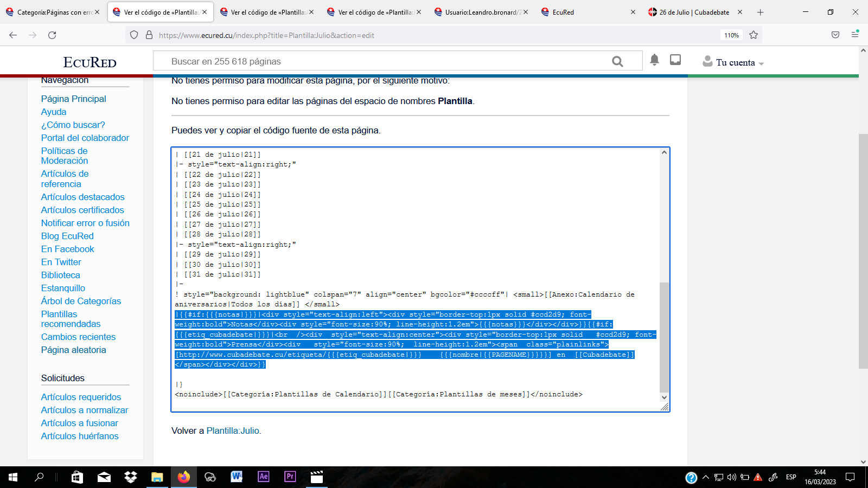The image size is (868, 488).
Task: Click the EcuRed search magnifier icon
Action: point(617,61)
